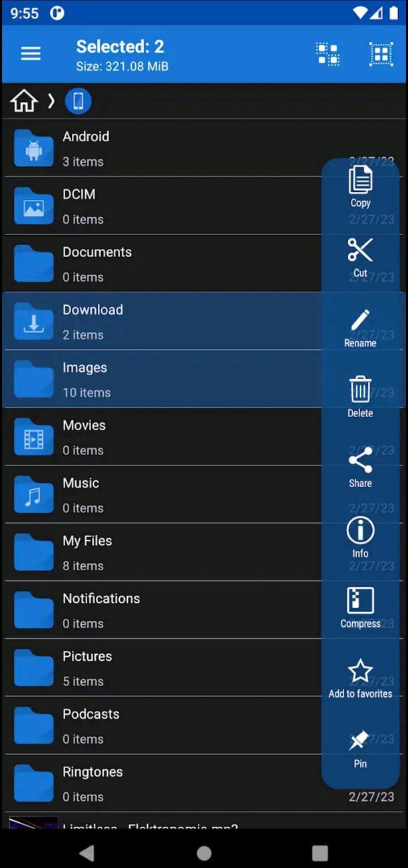Tap the Notifications folder icon
Viewport: 408px width, 868px height.
coord(33,610)
